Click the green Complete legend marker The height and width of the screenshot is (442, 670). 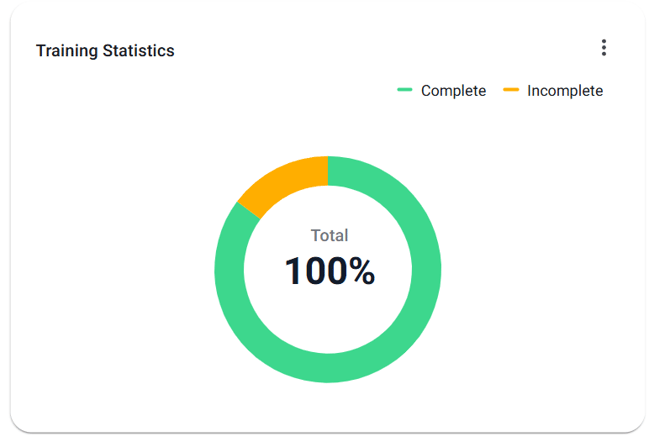tap(405, 90)
